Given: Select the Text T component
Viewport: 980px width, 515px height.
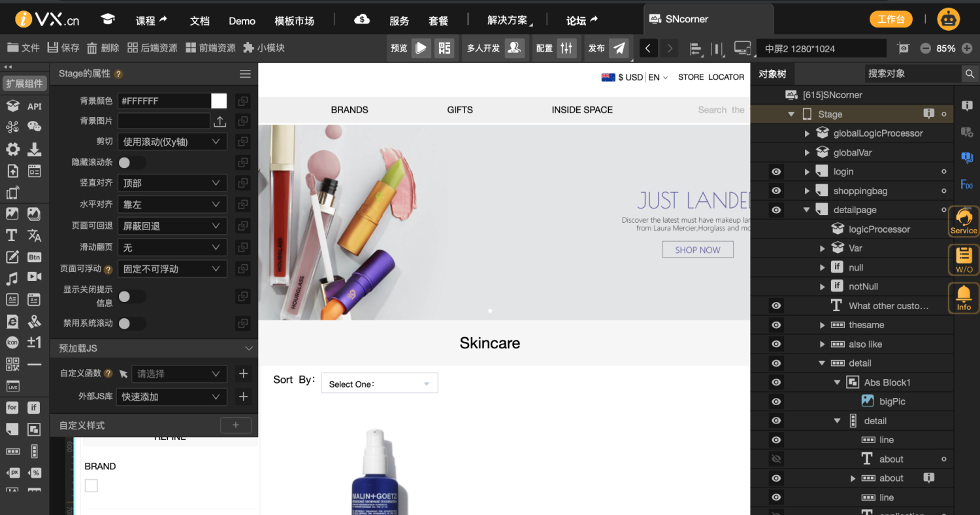Looking at the screenshot, I should coord(12,235).
